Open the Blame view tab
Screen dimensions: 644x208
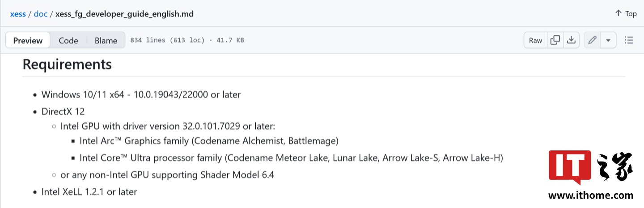[106, 41]
